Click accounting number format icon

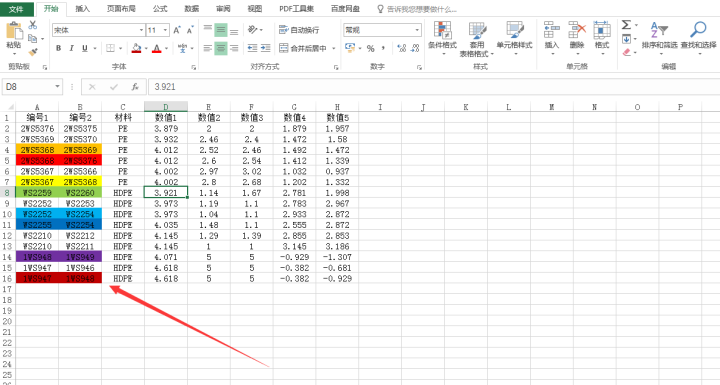pos(350,48)
